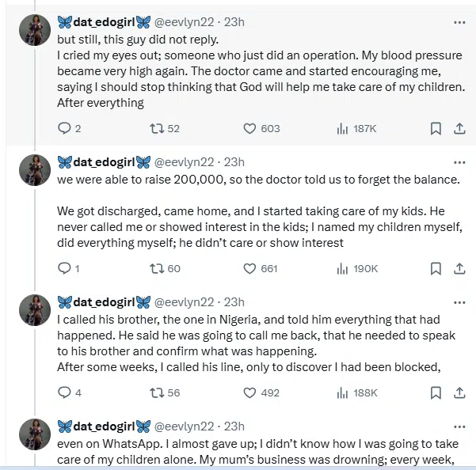
Task: Like the tweet with 492 likes
Action: click(249, 392)
